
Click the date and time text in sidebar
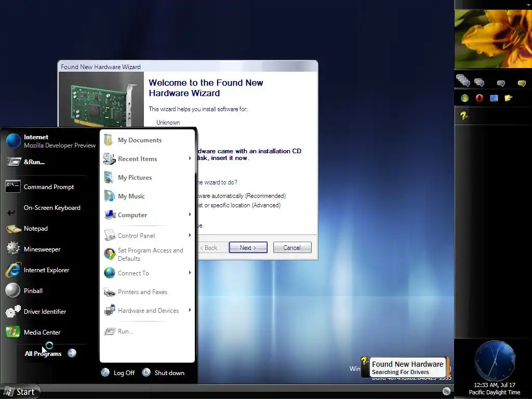495,389
